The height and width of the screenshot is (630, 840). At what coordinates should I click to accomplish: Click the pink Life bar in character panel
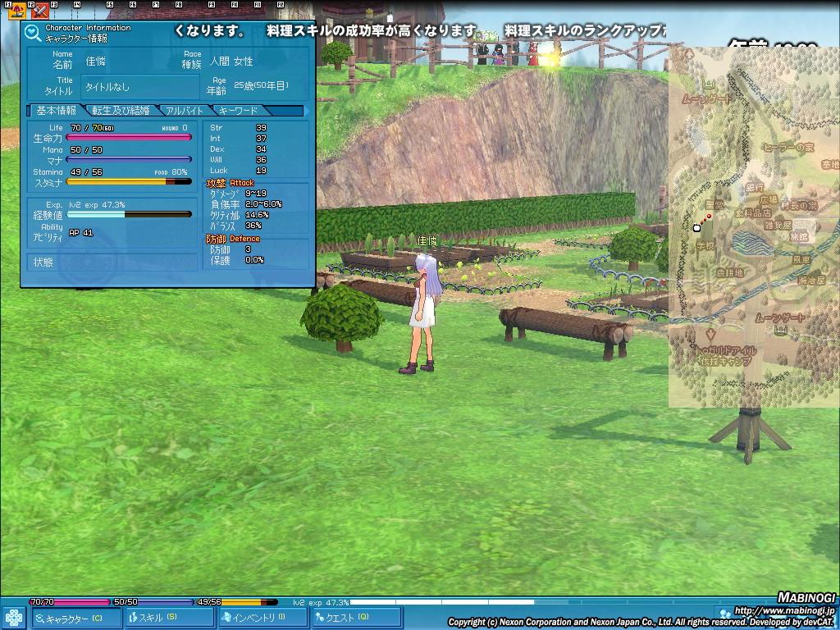click(129, 138)
